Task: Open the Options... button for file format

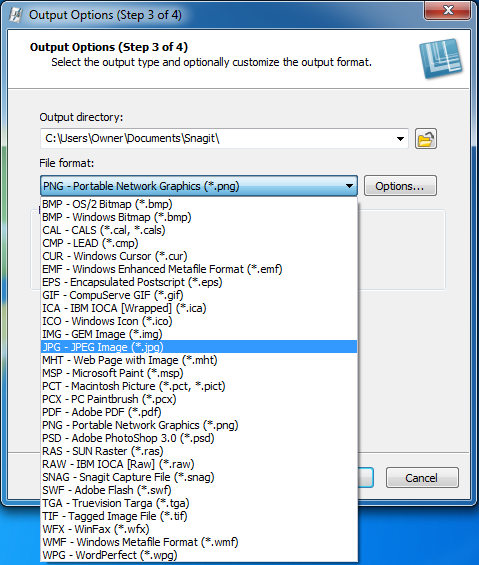Action: click(x=400, y=186)
